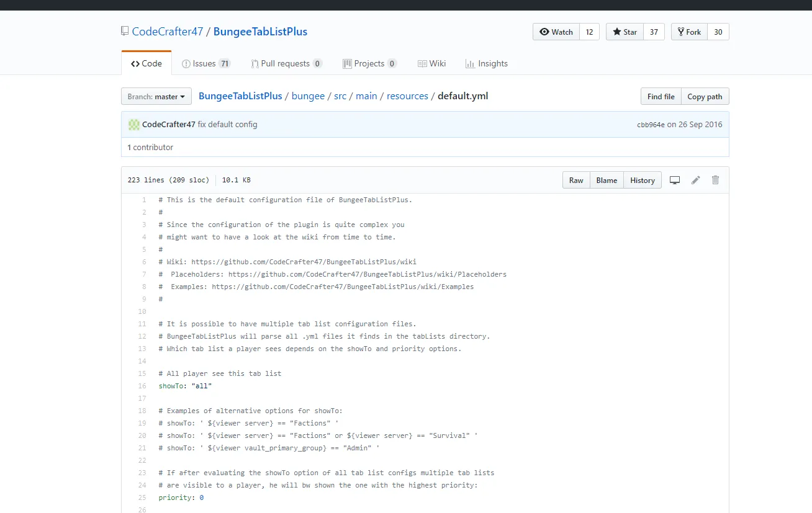Image resolution: width=812 pixels, height=513 pixels.
Task: Open file in GitHub Desktop icon
Action: pyautogui.click(x=675, y=180)
